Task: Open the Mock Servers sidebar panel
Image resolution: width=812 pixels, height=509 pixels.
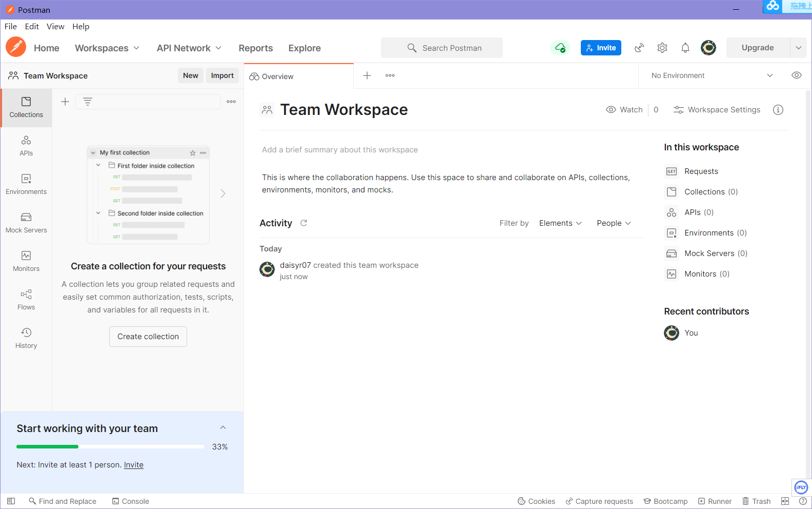Action: [x=26, y=223]
